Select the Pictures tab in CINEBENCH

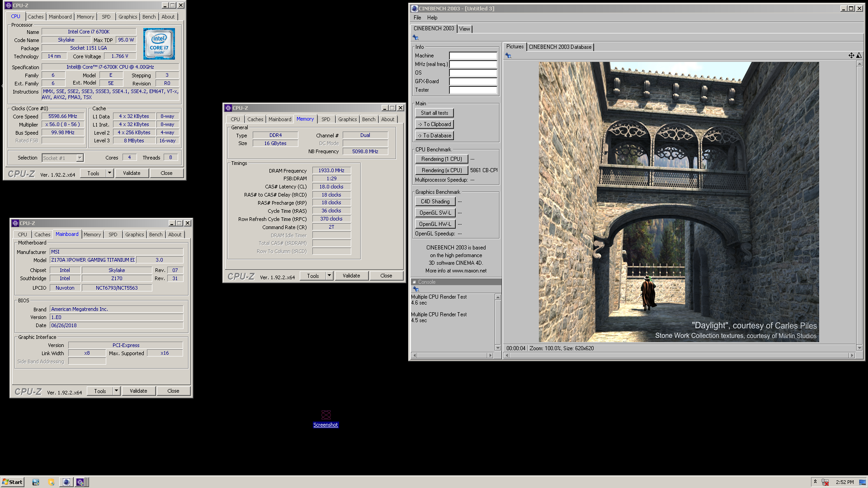click(515, 47)
